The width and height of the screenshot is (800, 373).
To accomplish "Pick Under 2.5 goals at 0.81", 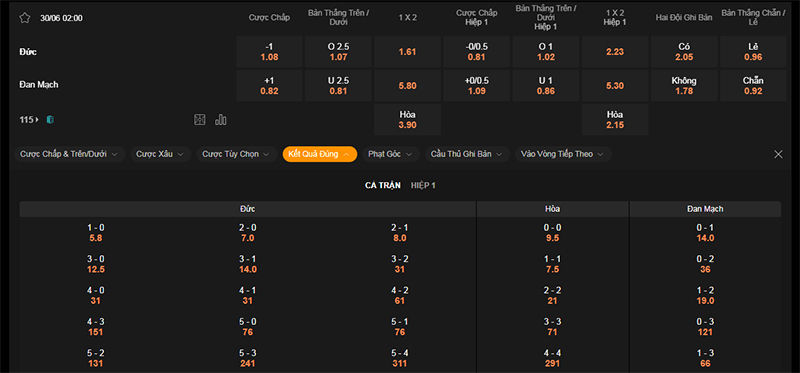I will (x=338, y=86).
